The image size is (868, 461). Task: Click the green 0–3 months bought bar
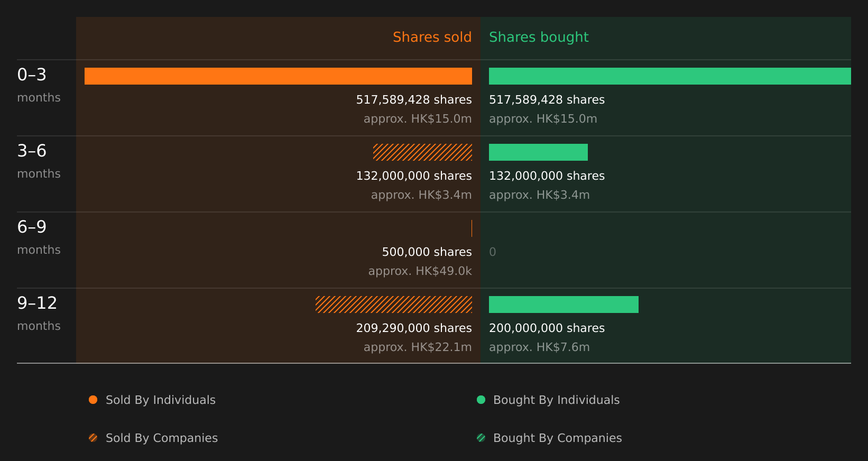(x=670, y=76)
